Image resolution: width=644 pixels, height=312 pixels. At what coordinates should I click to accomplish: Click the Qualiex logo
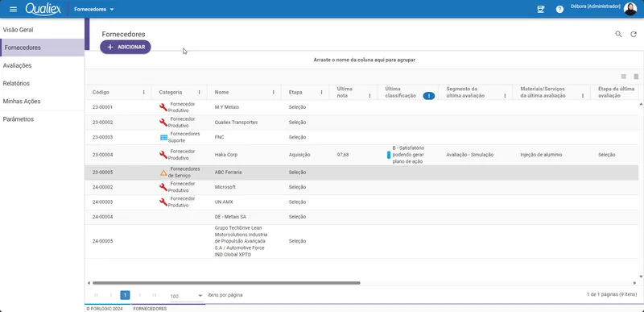click(43, 9)
